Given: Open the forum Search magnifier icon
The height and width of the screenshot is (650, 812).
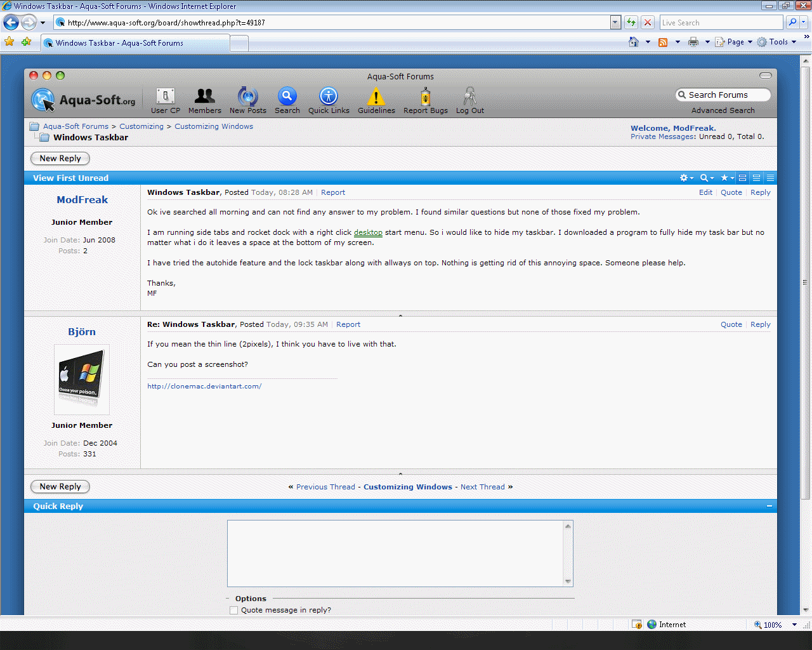Looking at the screenshot, I should click(287, 96).
